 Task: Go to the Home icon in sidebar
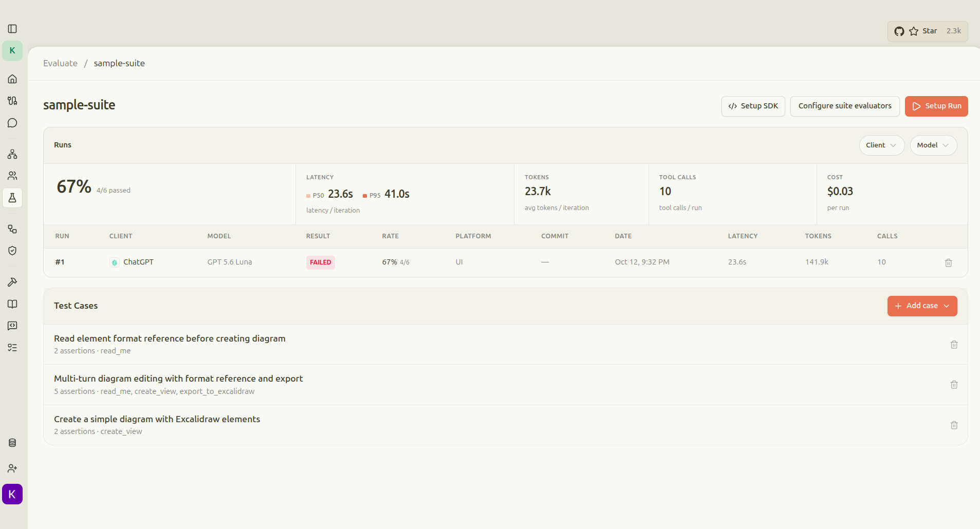tap(12, 79)
